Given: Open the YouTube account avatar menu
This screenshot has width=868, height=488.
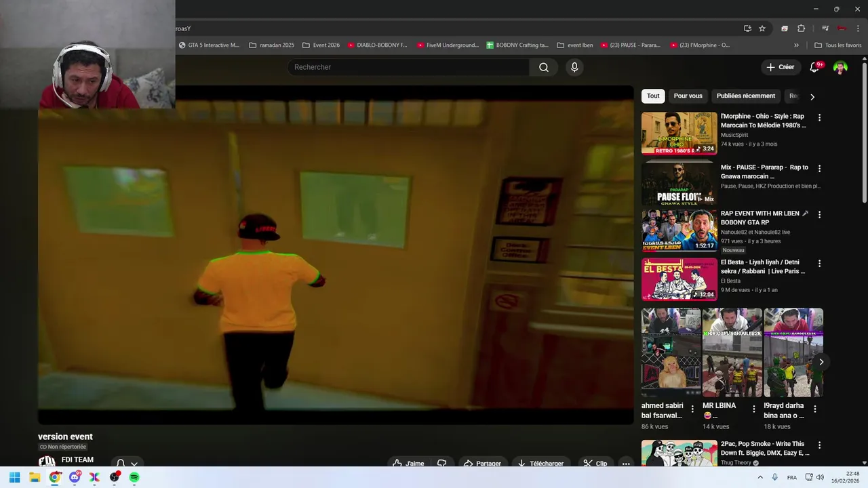Looking at the screenshot, I should click(x=840, y=67).
